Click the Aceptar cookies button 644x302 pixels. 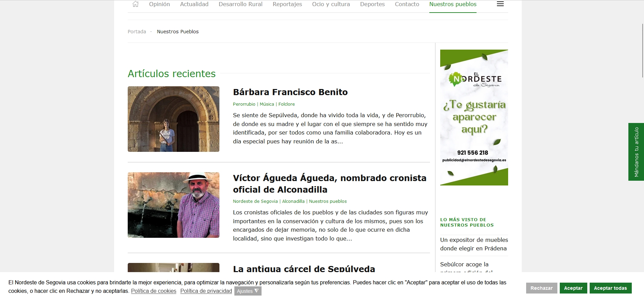pos(573,288)
